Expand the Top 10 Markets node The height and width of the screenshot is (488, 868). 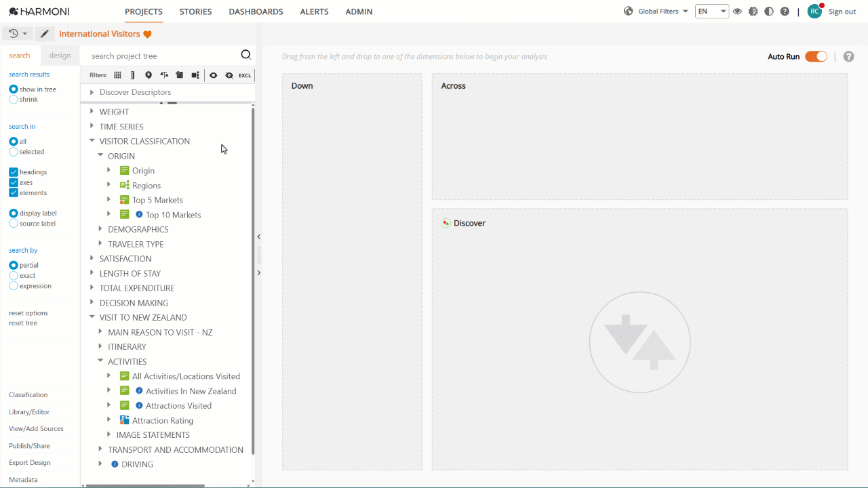[108, 215]
